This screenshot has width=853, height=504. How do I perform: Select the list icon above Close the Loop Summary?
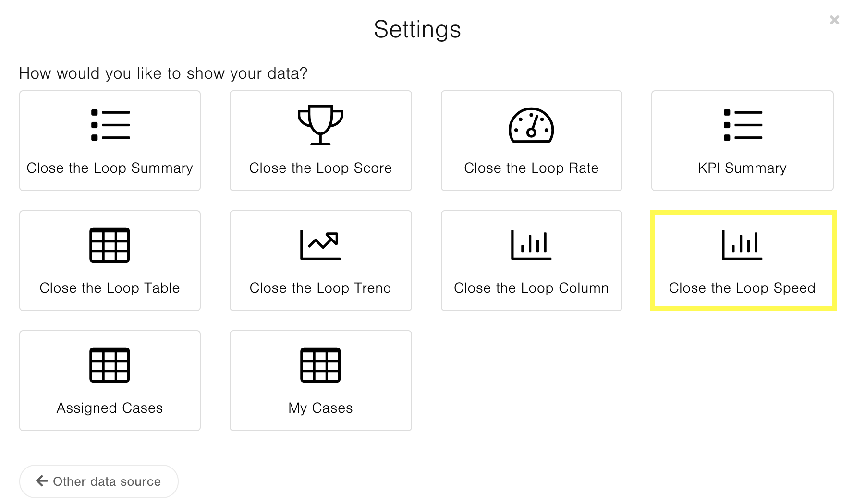tap(110, 125)
